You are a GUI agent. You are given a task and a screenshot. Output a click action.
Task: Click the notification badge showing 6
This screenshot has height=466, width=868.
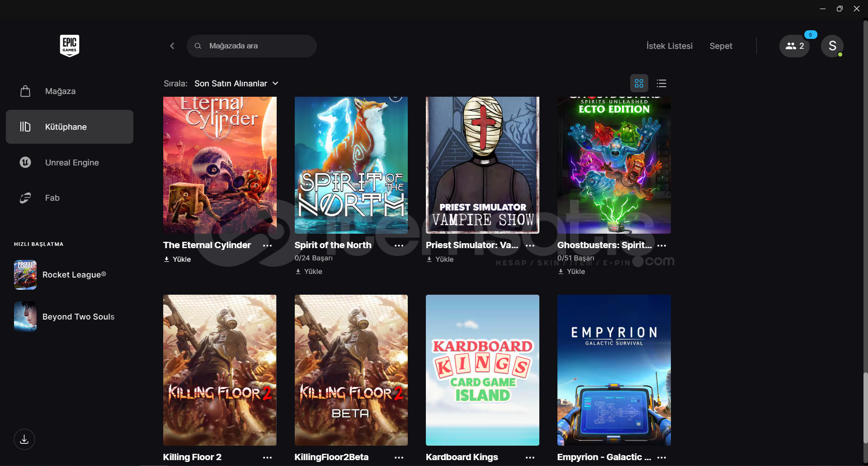(811, 35)
